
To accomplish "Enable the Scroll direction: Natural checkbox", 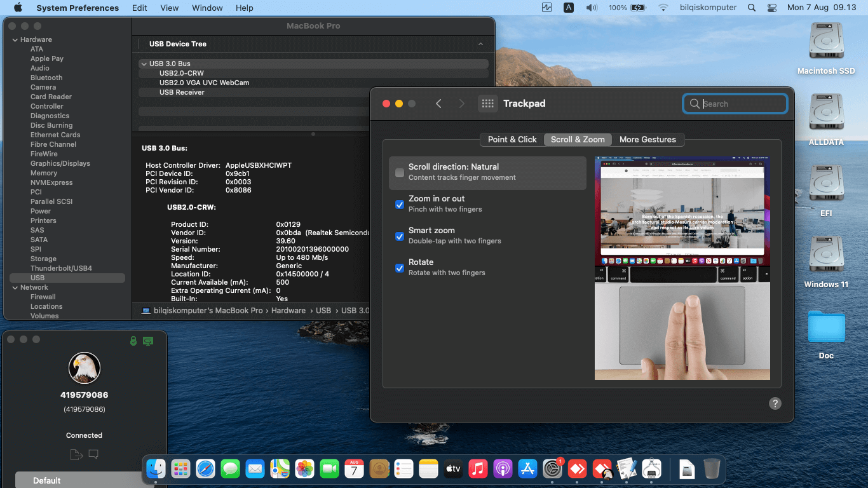I will pos(400,173).
